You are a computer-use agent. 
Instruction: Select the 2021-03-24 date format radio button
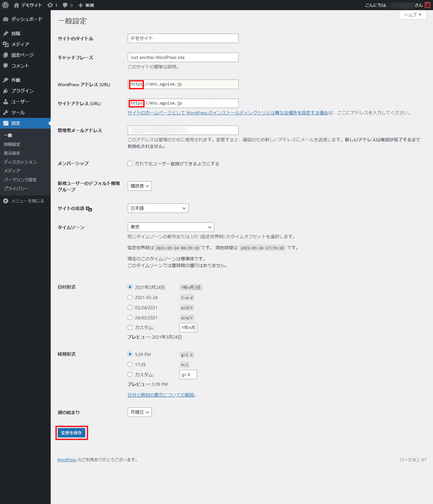pyautogui.click(x=129, y=297)
